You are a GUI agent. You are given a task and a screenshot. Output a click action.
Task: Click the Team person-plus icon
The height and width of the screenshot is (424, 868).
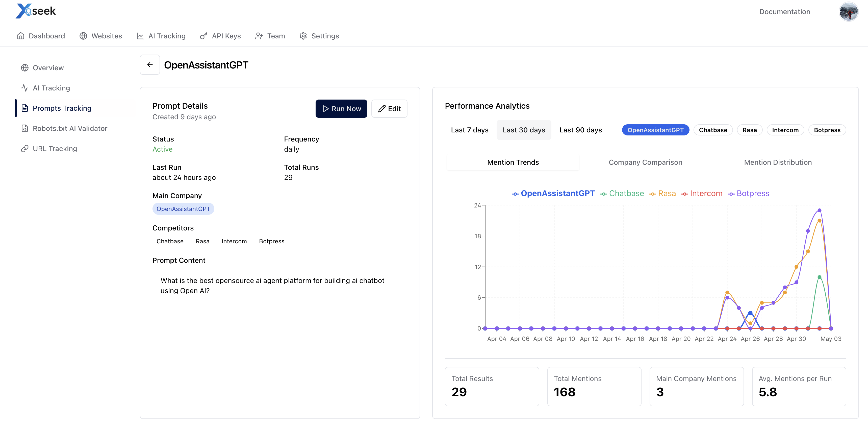259,36
